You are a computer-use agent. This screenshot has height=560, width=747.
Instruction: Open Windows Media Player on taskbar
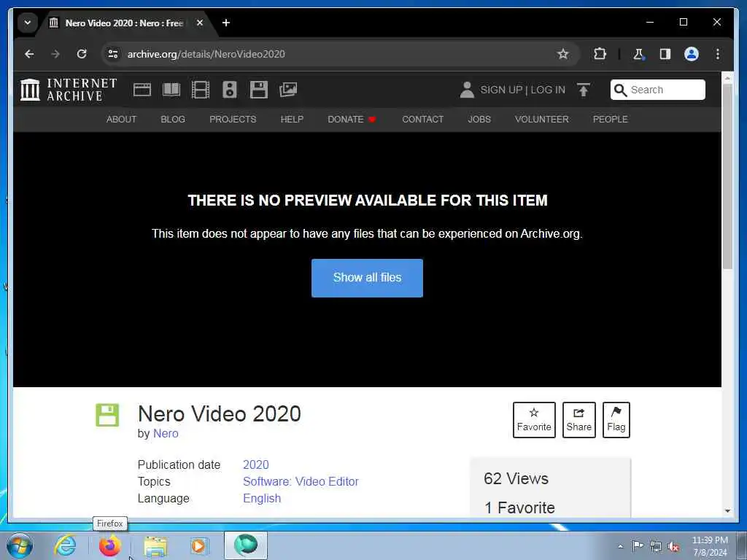pyautogui.click(x=198, y=545)
